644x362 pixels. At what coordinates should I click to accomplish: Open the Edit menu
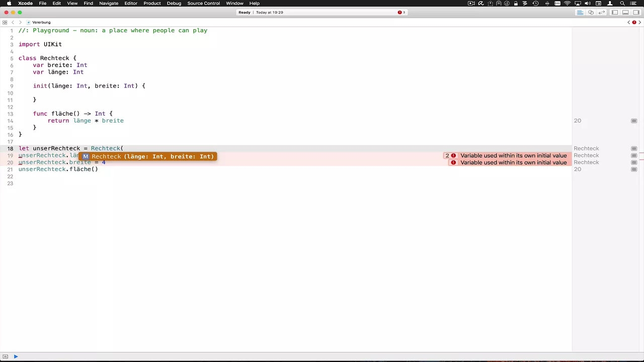(57, 4)
